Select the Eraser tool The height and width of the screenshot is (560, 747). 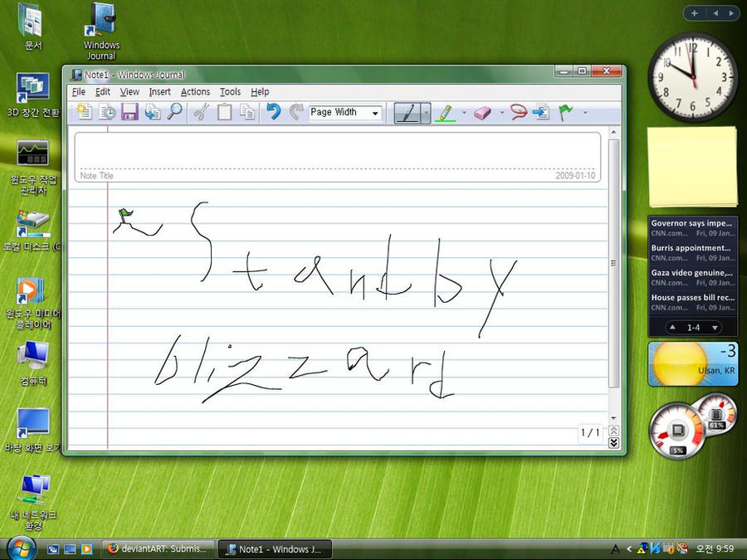(482, 113)
